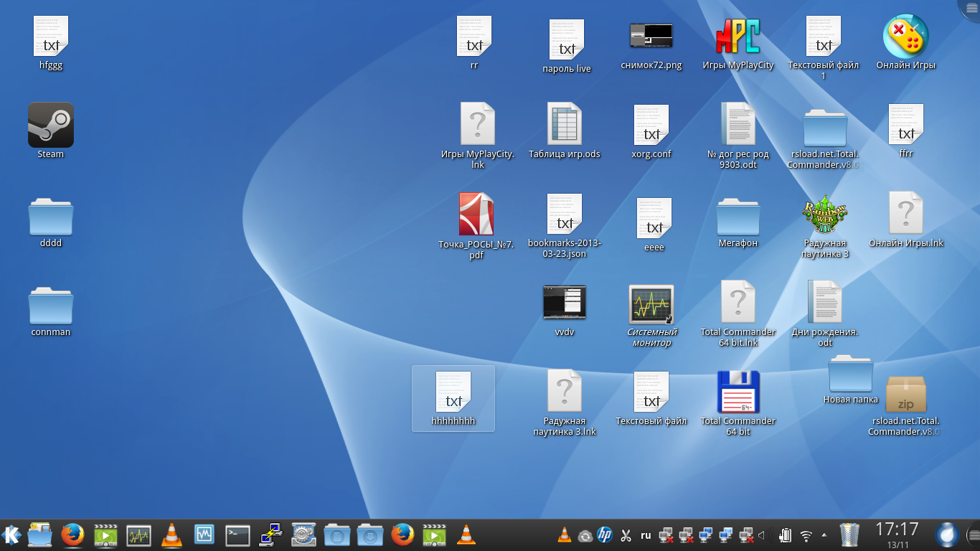This screenshot has height=551, width=980.
Task: Open the Онлайн Игры gamepad icon
Action: [x=905, y=37]
